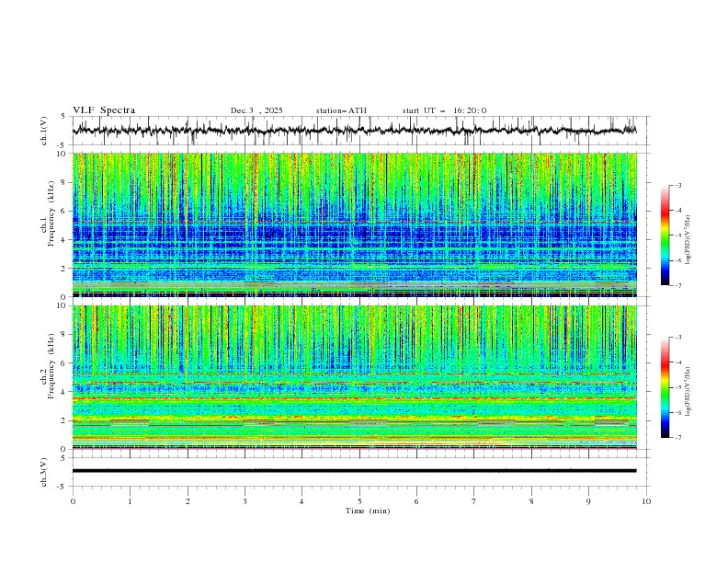The image size is (728, 563).
Task: Click the log(PSD) label beside ch.2 colorbar
Action: pos(688,392)
